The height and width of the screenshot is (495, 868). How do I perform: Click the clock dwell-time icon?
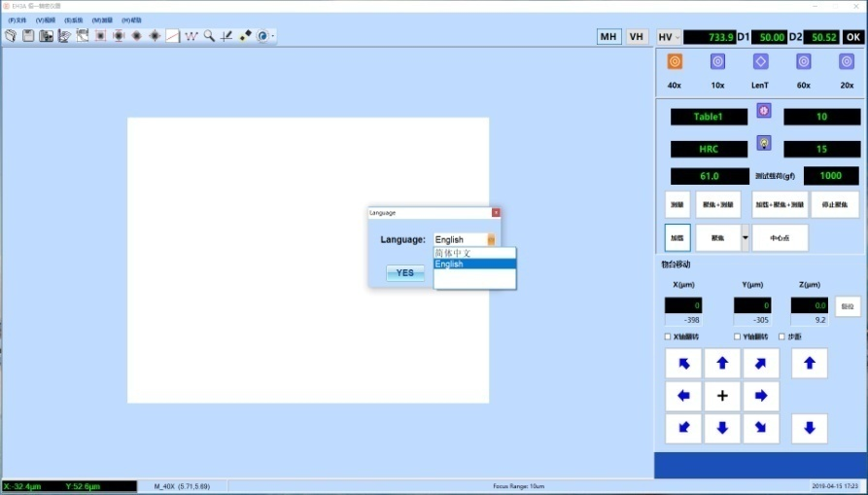(x=764, y=111)
